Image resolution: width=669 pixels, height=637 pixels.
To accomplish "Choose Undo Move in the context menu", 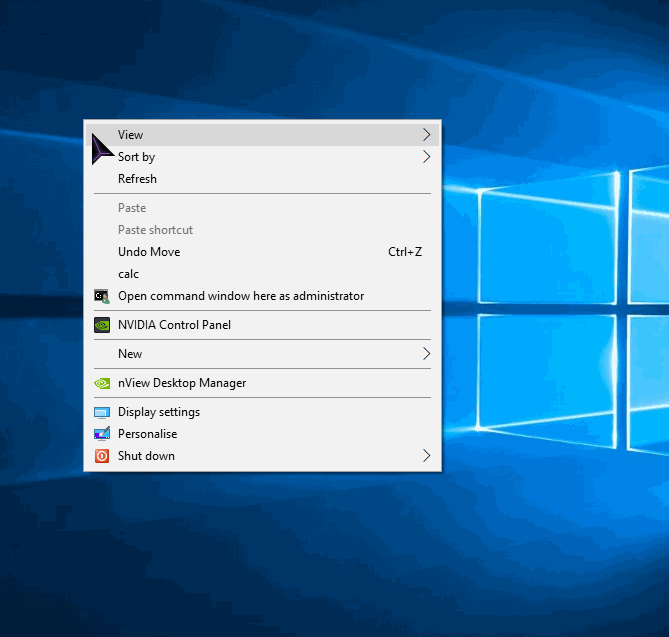I will (x=149, y=252).
